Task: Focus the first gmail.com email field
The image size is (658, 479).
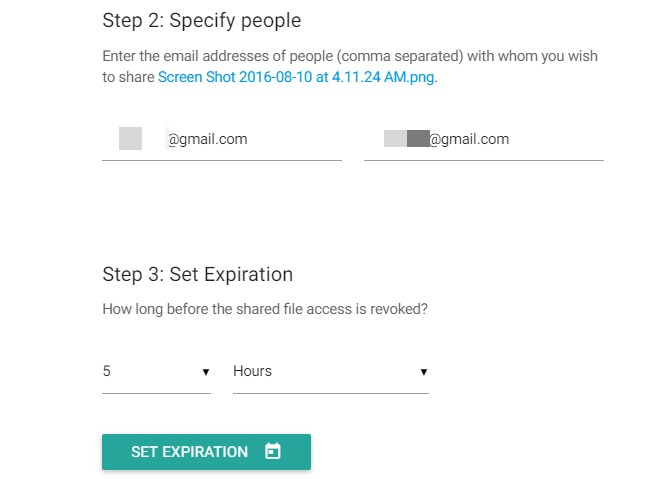Action: point(222,139)
